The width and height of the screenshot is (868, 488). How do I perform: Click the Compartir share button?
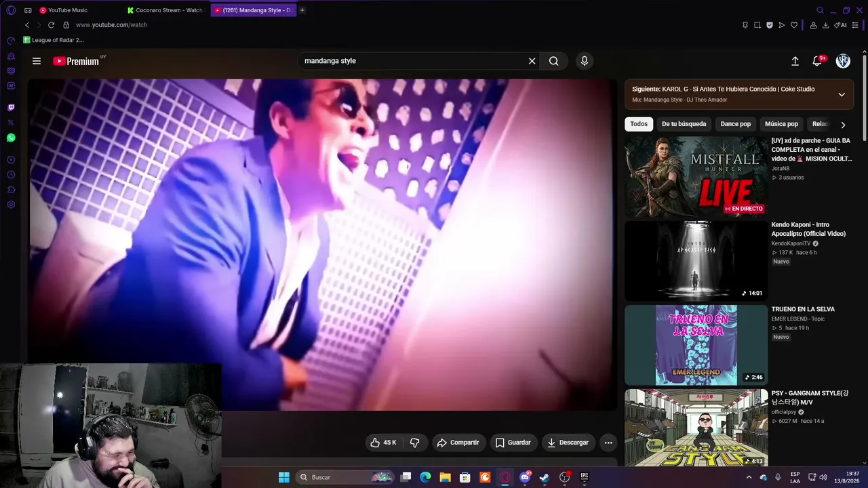458,443
